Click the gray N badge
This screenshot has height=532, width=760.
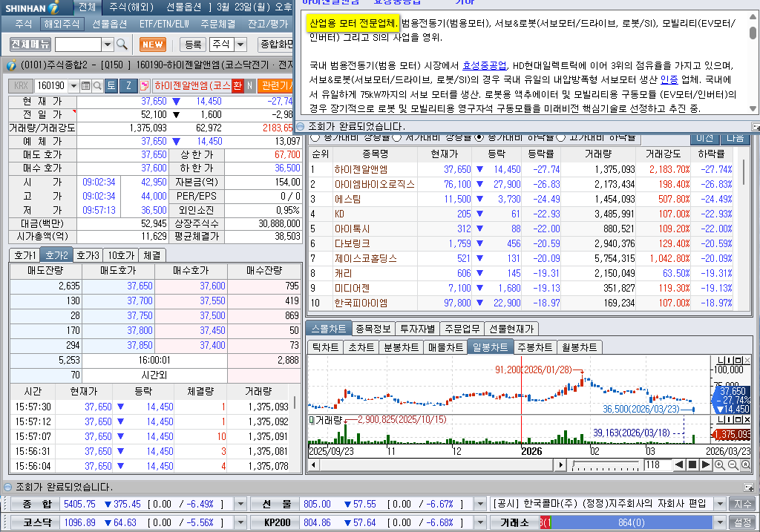click(249, 86)
